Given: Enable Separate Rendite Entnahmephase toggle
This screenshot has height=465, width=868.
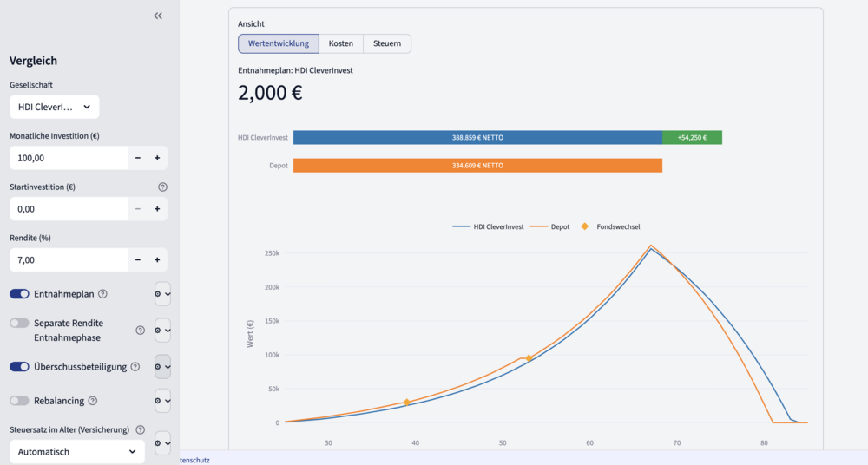Looking at the screenshot, I should (x=19, y=323).
